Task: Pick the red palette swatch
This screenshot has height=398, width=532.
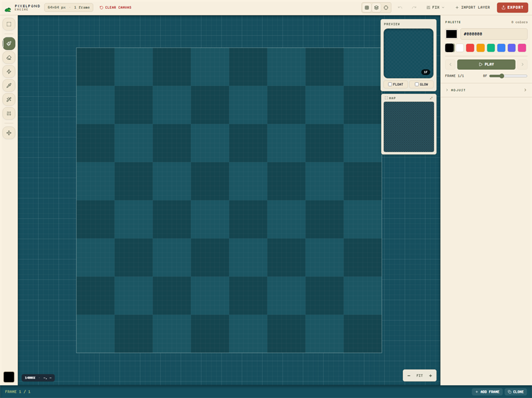Action: (x=470, y=48)
